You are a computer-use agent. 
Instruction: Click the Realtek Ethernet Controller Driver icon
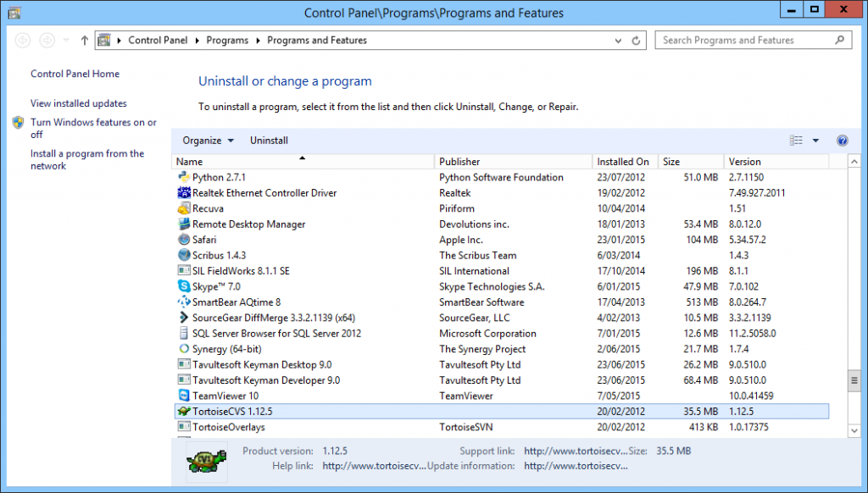(184, 192)
